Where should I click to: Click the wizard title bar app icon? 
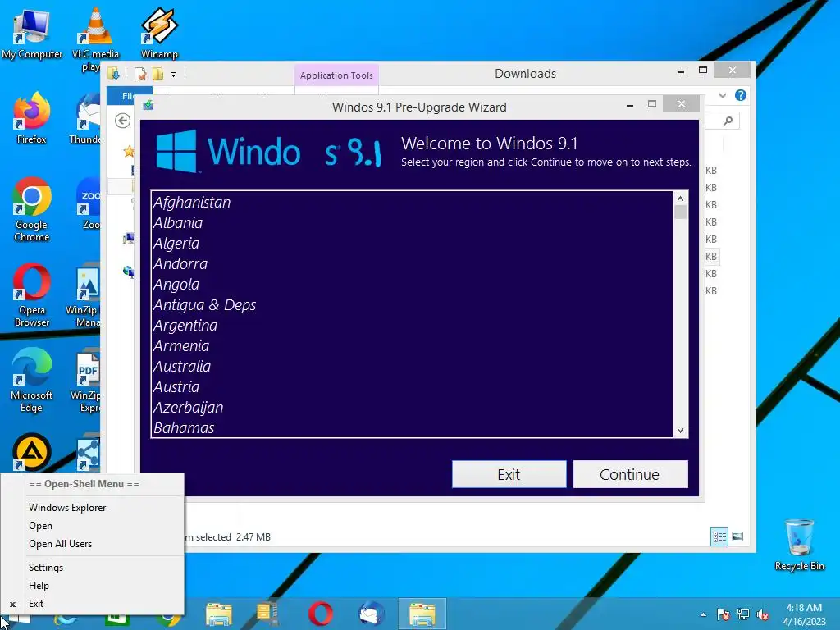click(148, 106)
